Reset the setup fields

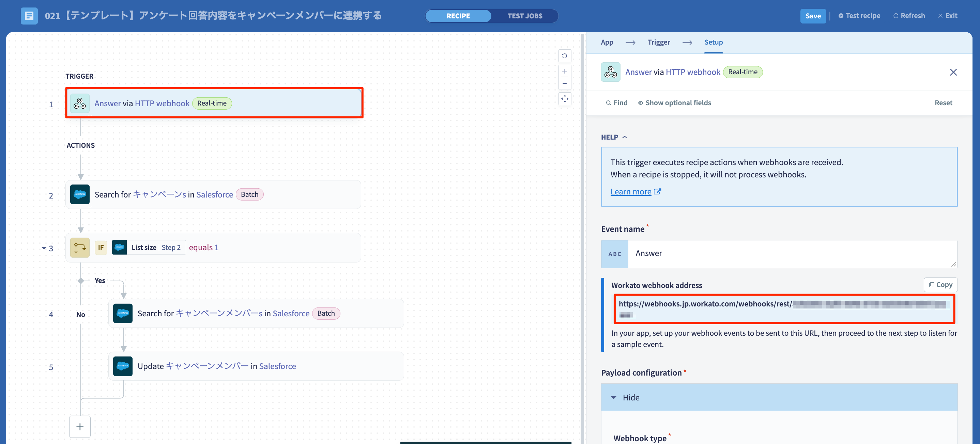(x=943, y=102)
